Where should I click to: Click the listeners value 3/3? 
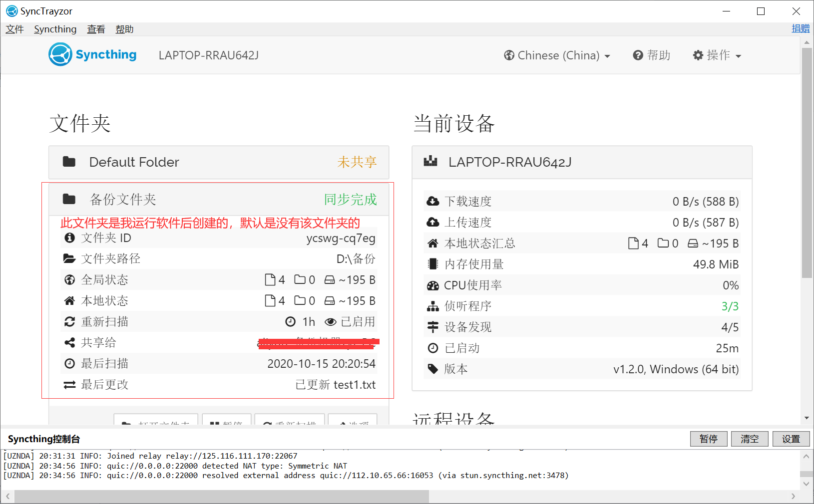(x=730, y=306)
